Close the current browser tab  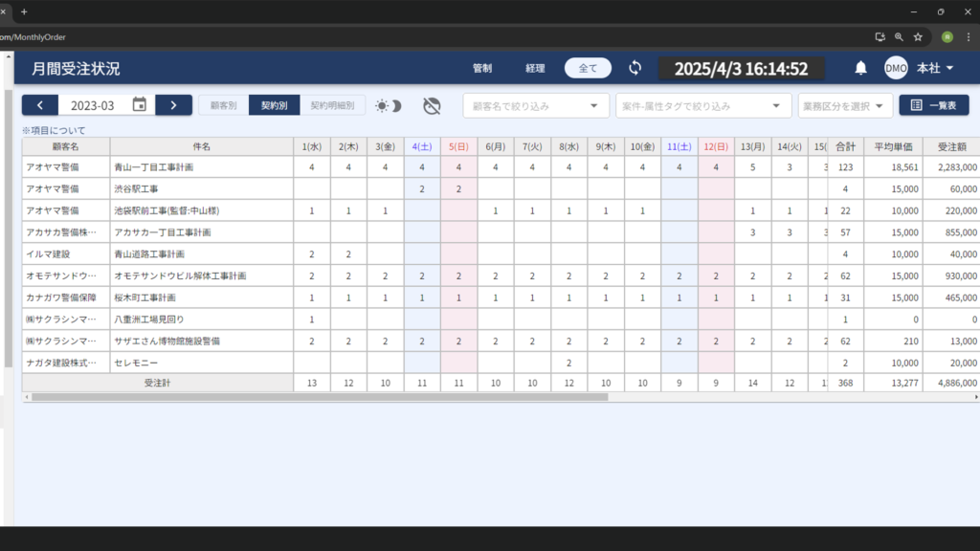pyautogui.click(x=3, y=11)
